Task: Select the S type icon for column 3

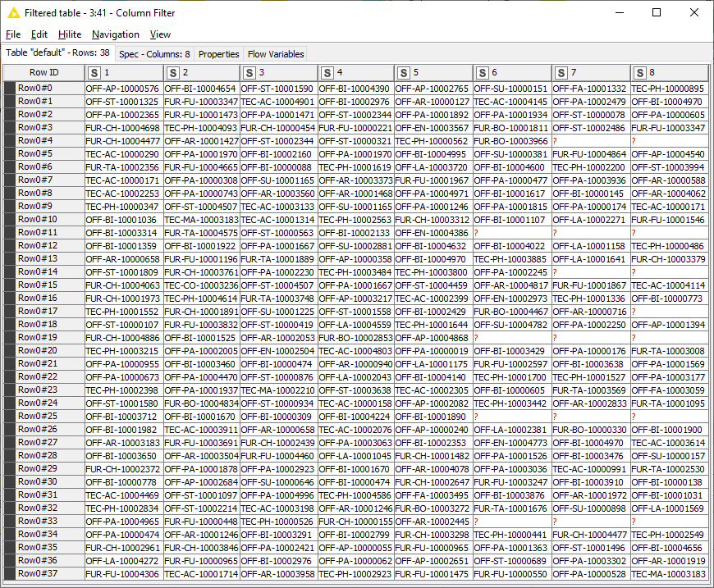Action: 249,72
